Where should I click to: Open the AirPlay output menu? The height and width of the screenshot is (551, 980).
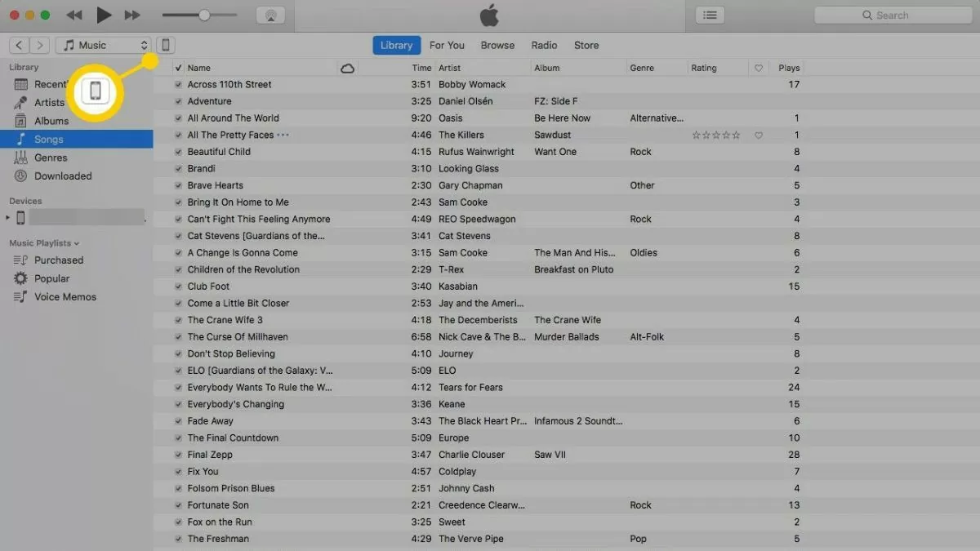pyautogui.click(x=270, y=15)
